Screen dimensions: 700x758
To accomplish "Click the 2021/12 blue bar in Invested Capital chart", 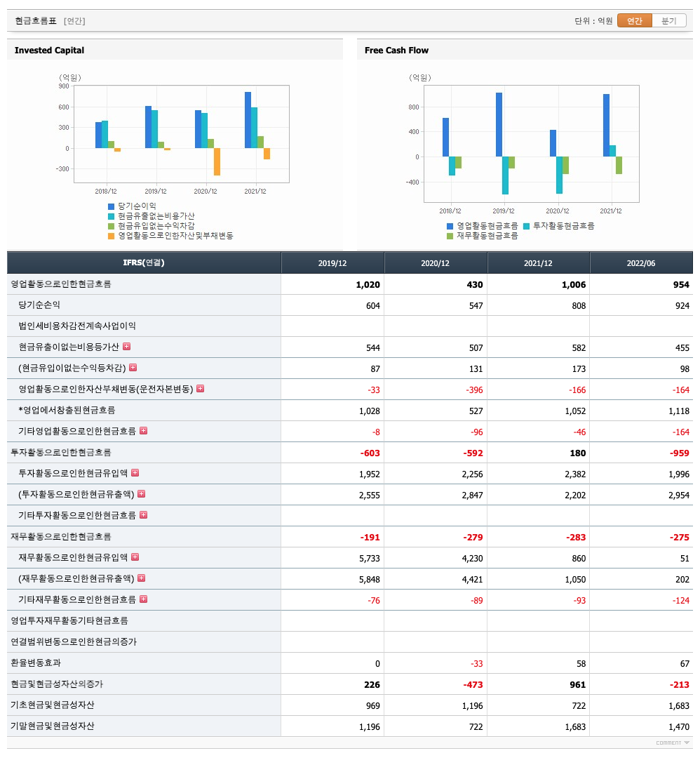I will pos(248,120).
